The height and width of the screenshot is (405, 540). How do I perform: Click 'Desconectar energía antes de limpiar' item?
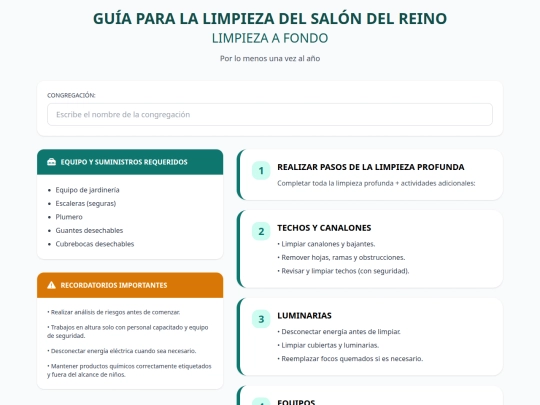pos(339,332)
